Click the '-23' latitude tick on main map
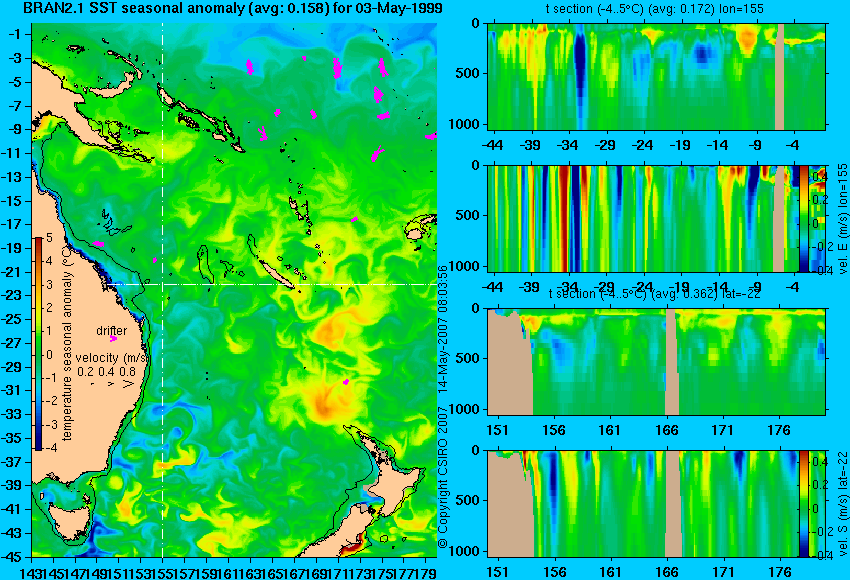Viewport: 850px width, 580px height. coord(14,295)
